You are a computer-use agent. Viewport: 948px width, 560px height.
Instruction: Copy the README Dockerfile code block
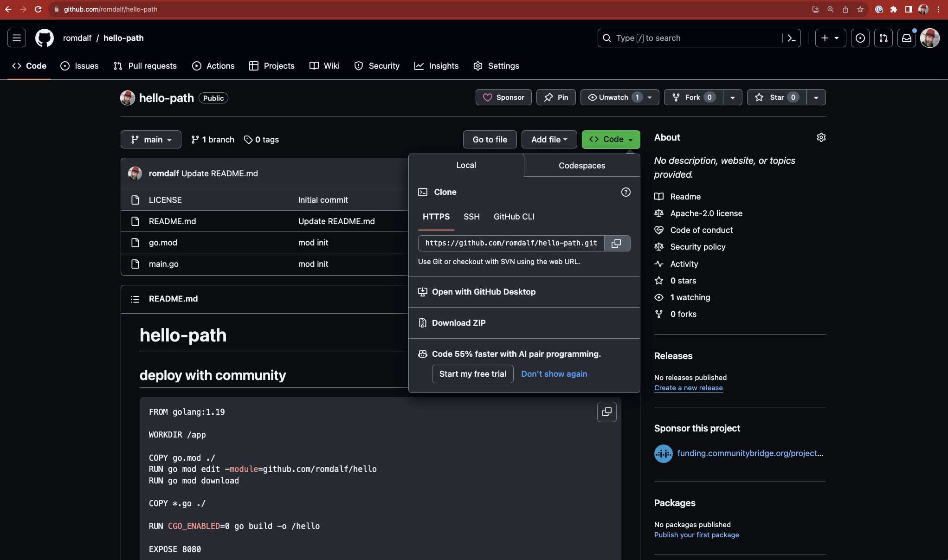[606, 412]
